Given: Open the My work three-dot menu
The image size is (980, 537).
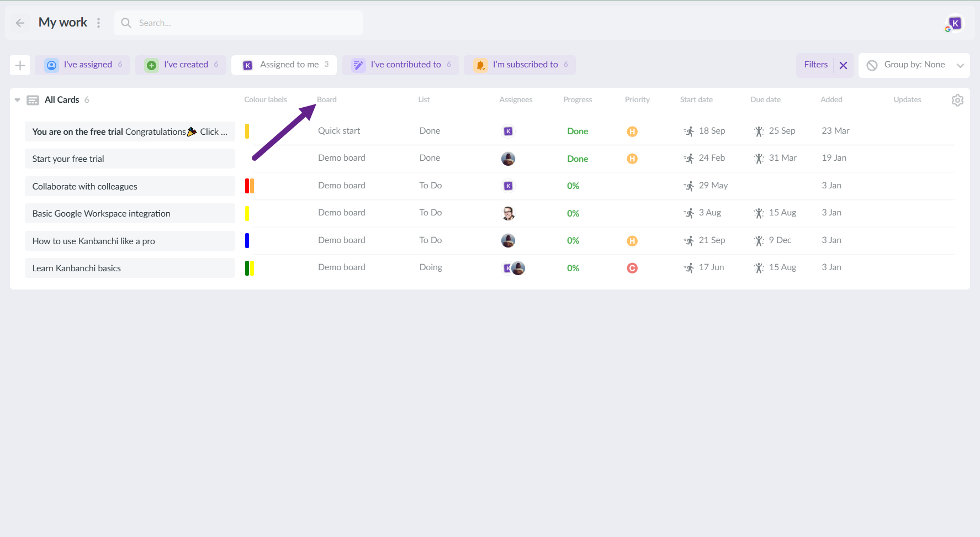Looking at the screenshot, I should 99,23.
